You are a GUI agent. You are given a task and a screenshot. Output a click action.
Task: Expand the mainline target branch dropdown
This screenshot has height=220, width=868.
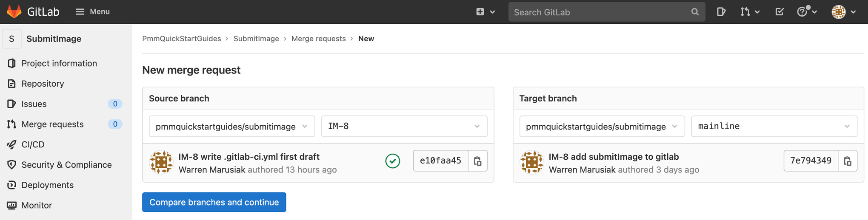(774, 126)
